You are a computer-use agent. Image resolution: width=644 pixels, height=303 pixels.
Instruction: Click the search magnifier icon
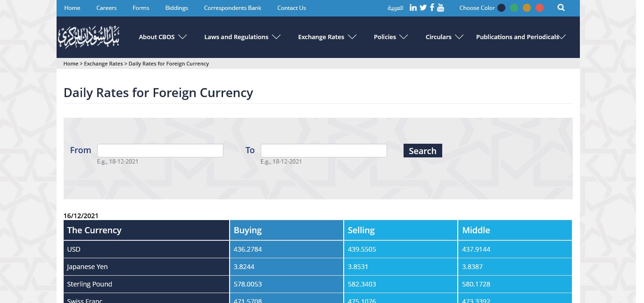pos(561,8)
